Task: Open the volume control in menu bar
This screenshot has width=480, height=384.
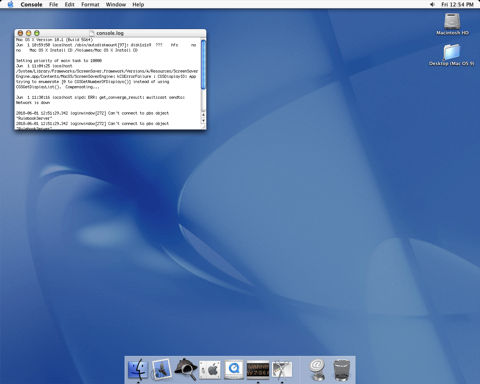Action: click(432, 4)
